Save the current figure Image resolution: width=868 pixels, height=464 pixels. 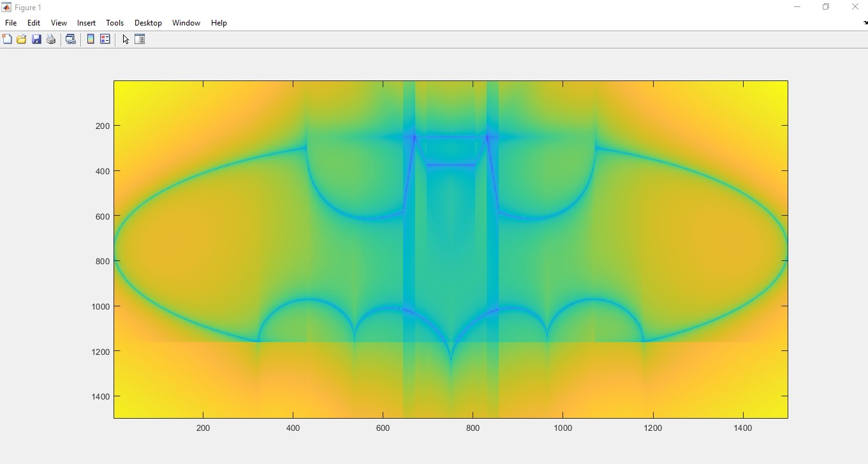click(x=36, y=39)
